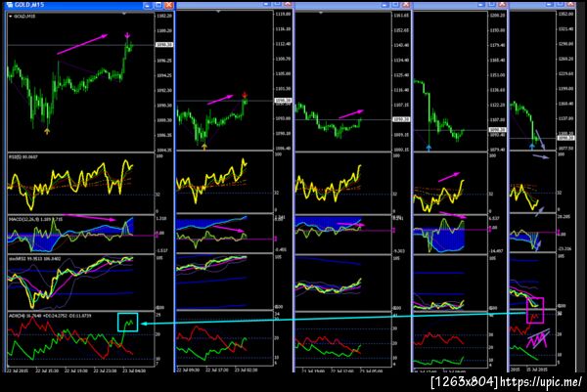Click the RSI(5) indicator label
The height and width of the screenshot is (392, 587).
click(x=23, y=157)
